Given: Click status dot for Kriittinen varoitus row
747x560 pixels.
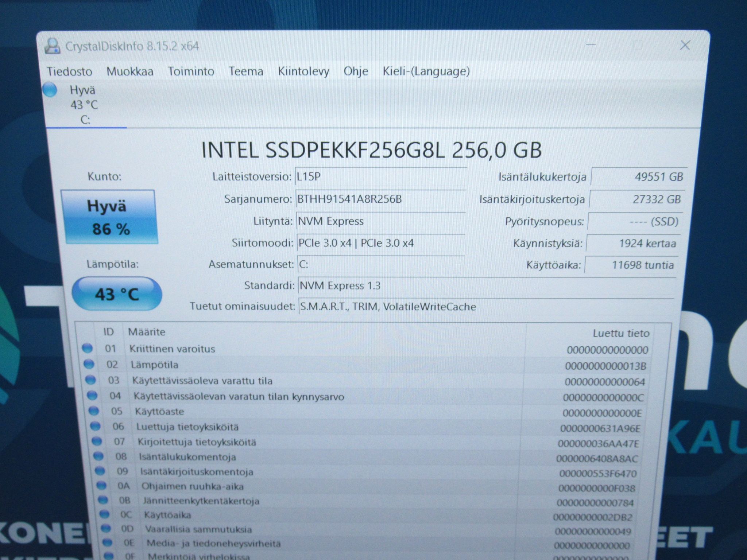Looking at the screenshot, I should pyautogui.click(x=87, y=348).
